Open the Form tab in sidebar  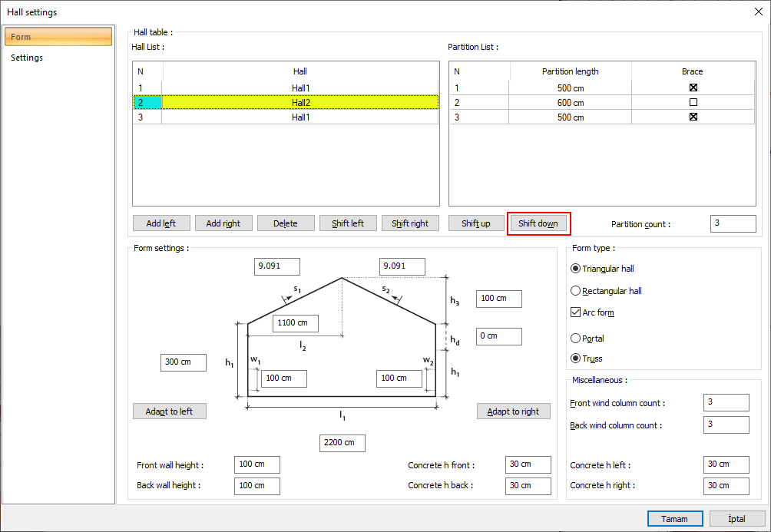(x=58, y=37)
